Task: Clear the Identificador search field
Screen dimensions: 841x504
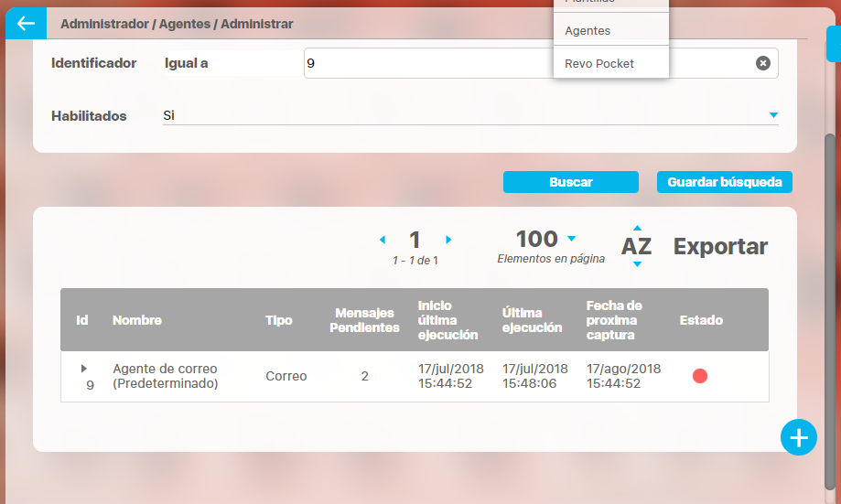Action: coord(762,63)
